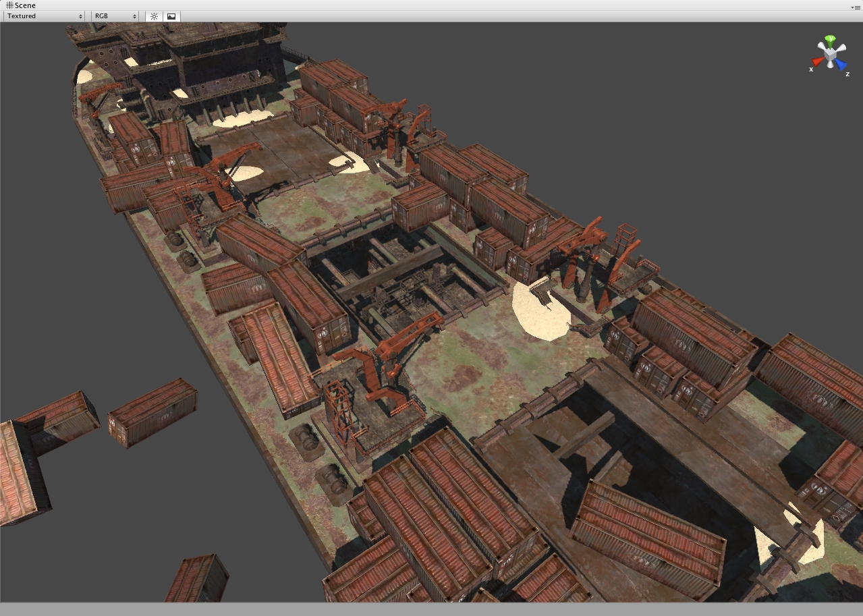863x616 pixels.
Task: Select the floating container nearest the hull's left side
Action: click(152, 412)
